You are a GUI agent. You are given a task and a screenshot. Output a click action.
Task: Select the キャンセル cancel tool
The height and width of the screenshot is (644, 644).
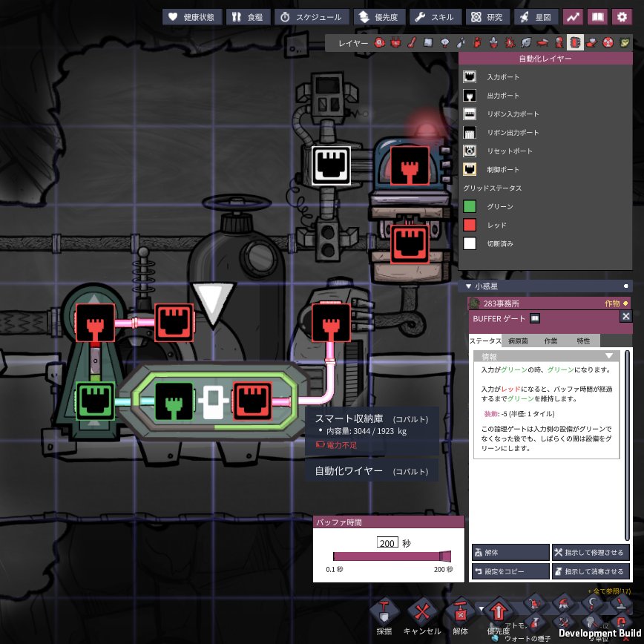tap(422, 612)
